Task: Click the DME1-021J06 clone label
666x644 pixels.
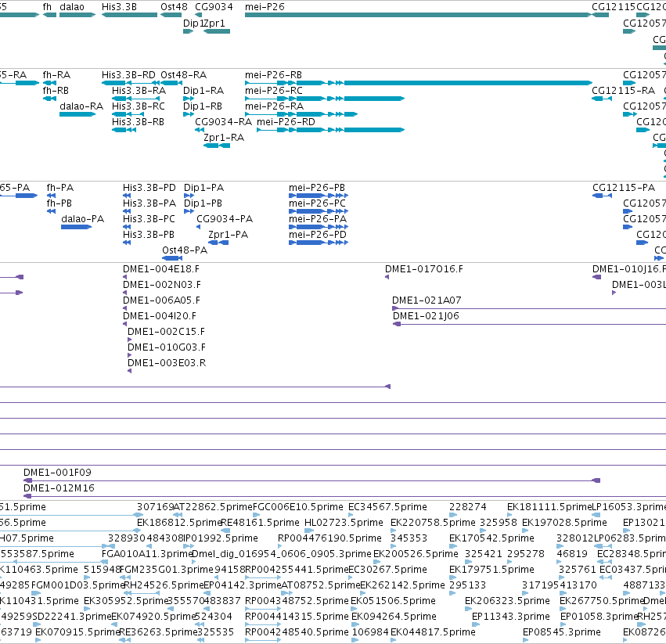Action: coord(426,316)
